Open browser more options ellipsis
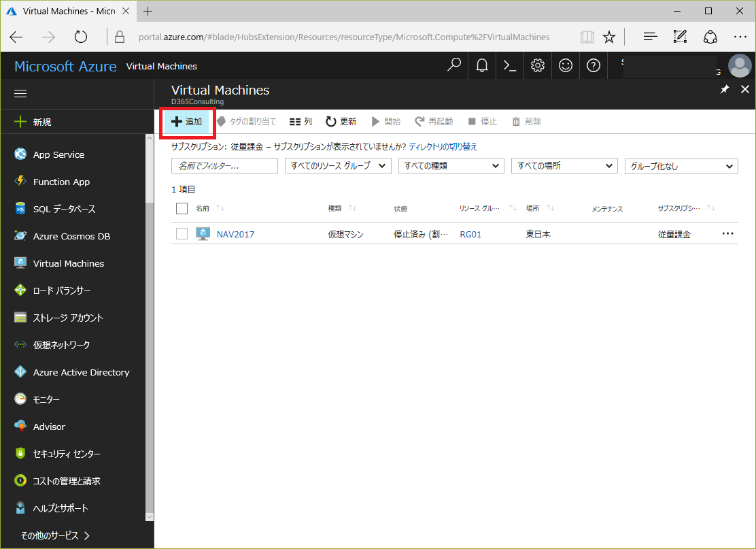Screen dimensions: 756x549 pyautogui.click(x=740, y=37)
